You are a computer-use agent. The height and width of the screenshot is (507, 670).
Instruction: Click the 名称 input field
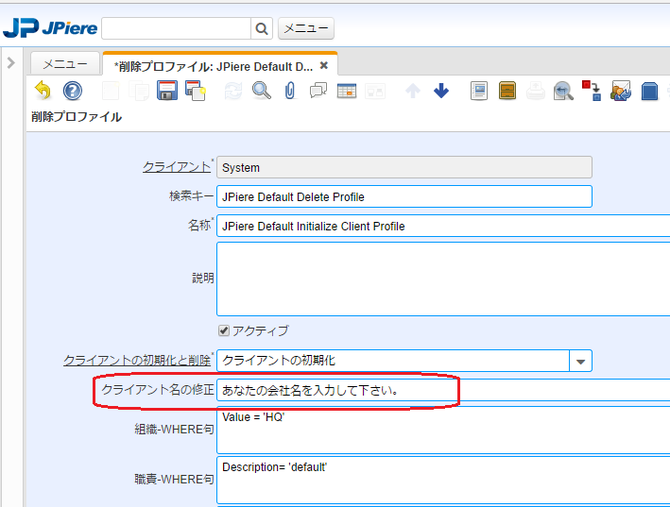443,226
